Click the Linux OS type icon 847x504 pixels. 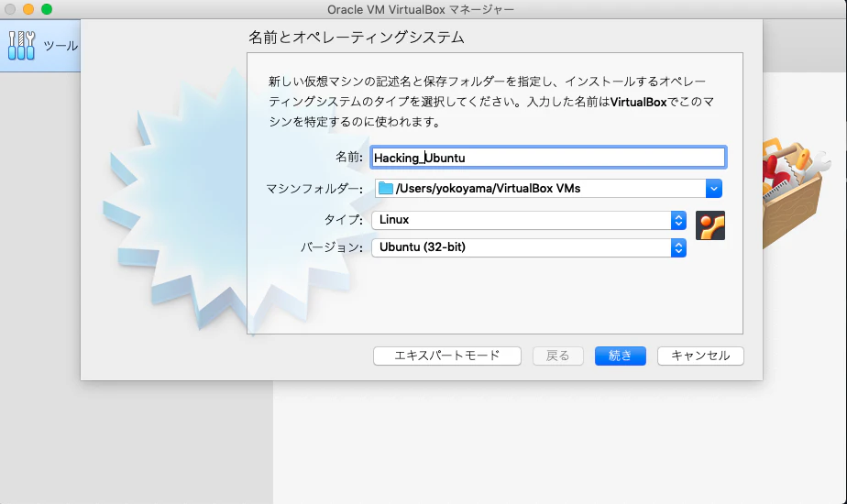pos(710,225)
